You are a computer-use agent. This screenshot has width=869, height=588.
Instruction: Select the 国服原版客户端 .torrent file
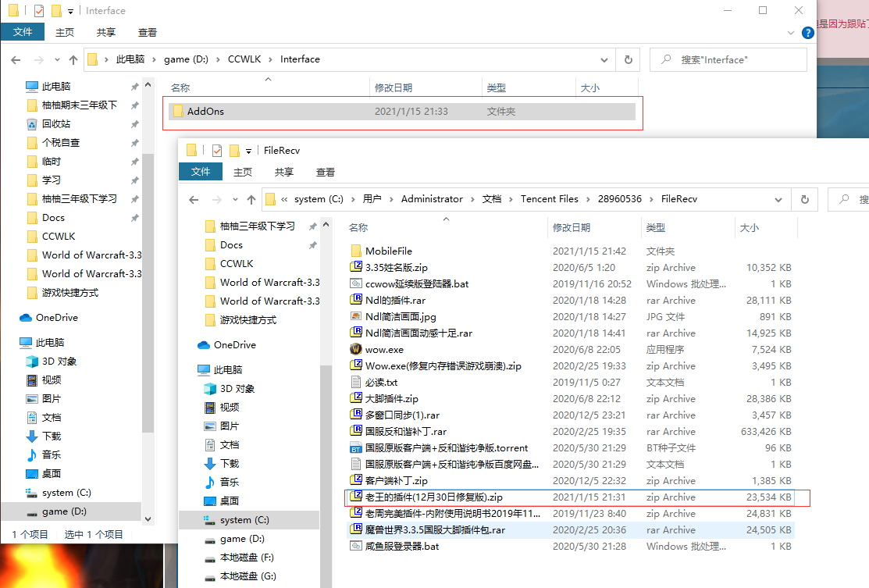446,448
